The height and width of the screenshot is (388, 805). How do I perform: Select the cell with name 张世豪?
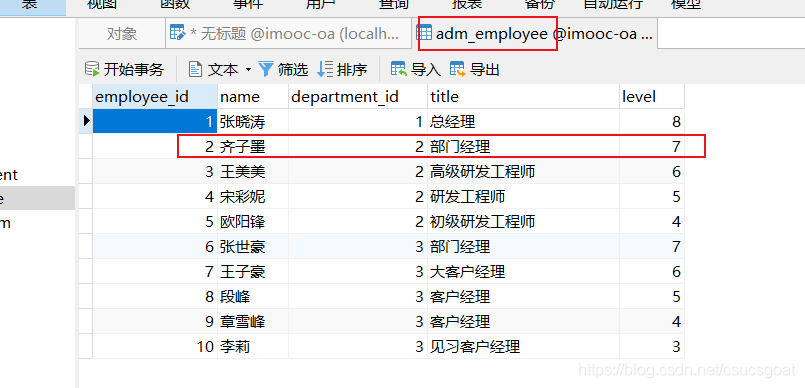(x=253, y=247)
